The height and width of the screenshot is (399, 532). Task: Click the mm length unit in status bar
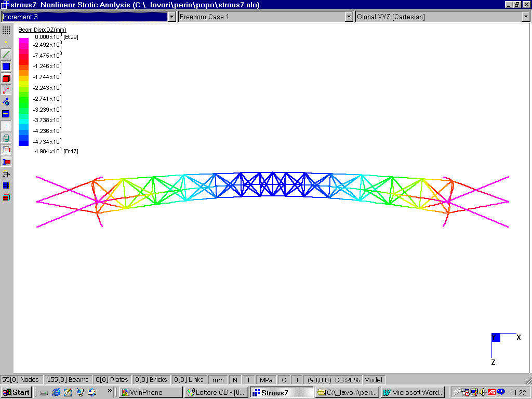point(218,380)
